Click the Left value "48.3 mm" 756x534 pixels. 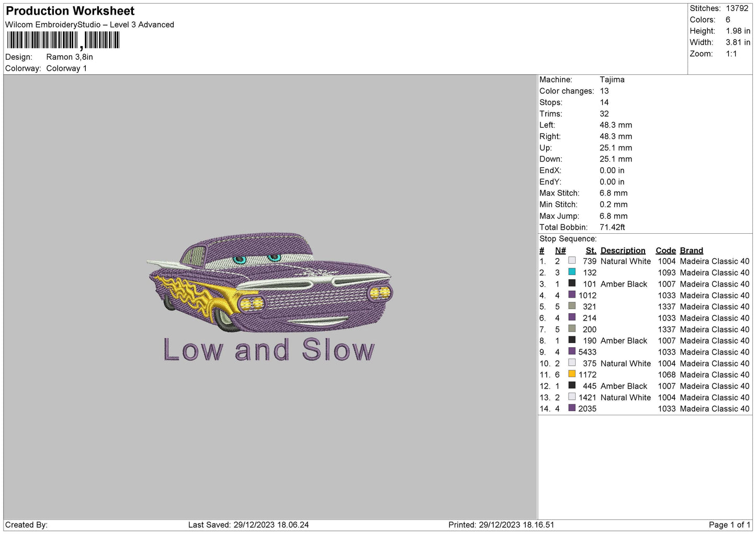click(616, 125)
